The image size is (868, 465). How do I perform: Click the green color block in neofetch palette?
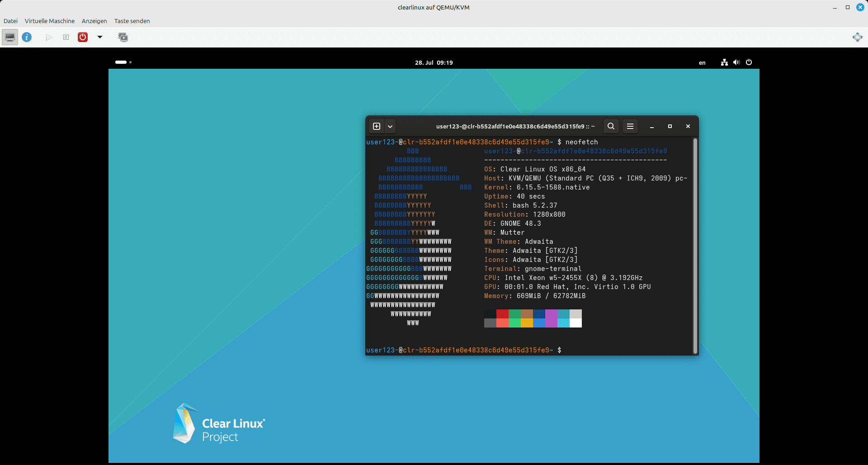514,314
